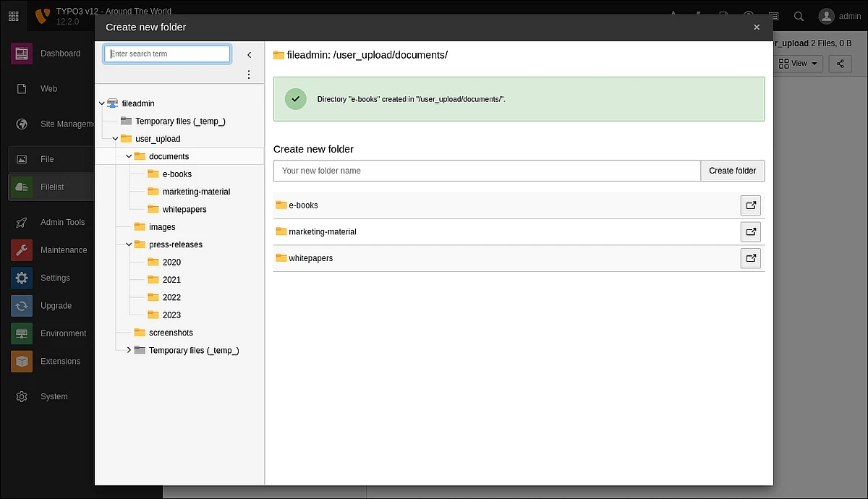Click open icon for whitepapers row

(x=751, y=258)
